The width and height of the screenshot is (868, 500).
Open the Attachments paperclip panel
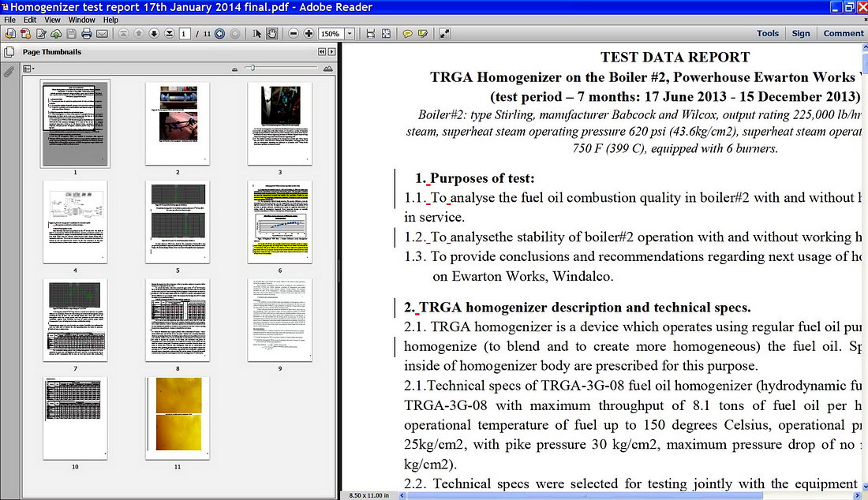(x=9, y=71)
